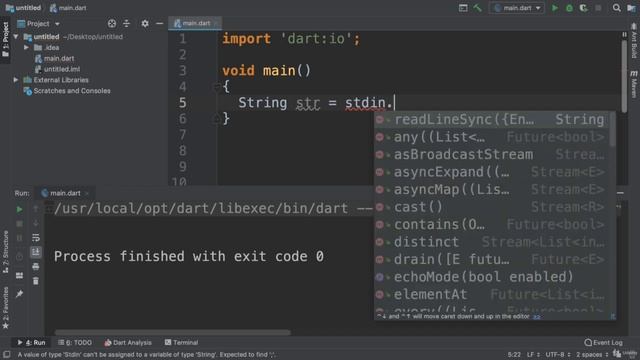This screenshot has height=360, width=640.
Task: Click cursor position 5:22 in status bar
Action: coord(514,354)
